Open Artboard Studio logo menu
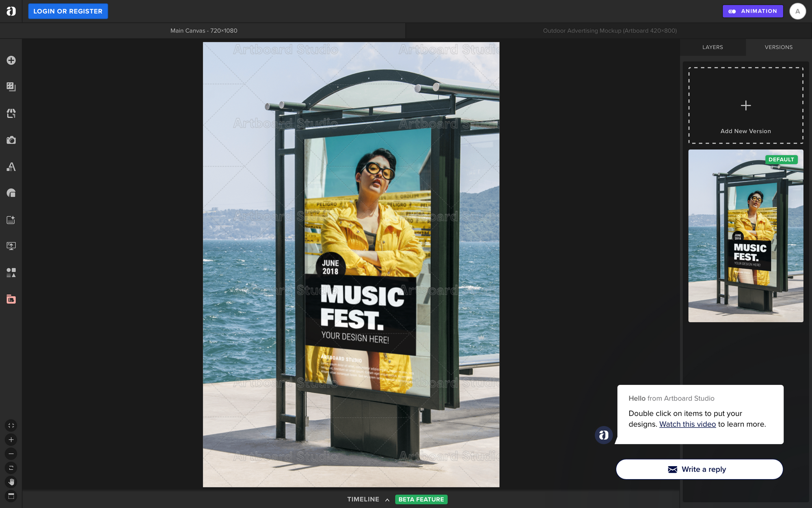This screenshot has height=508, width=812. pyautogui.click(x=11, y=11)
